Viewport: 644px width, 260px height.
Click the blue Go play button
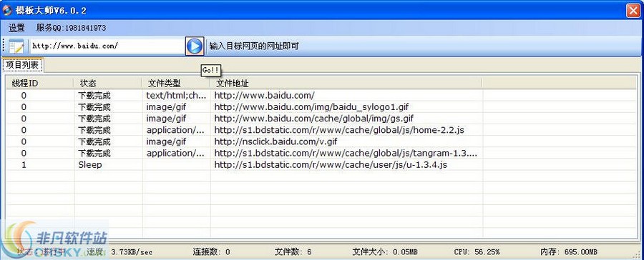coord(194,46)
